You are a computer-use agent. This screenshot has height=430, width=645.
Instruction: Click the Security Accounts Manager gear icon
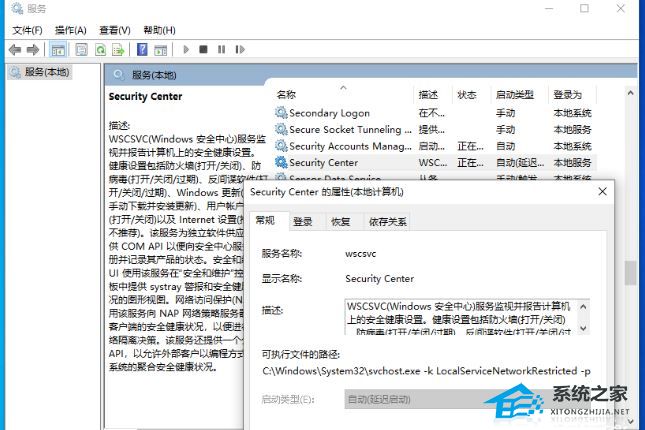281,146
